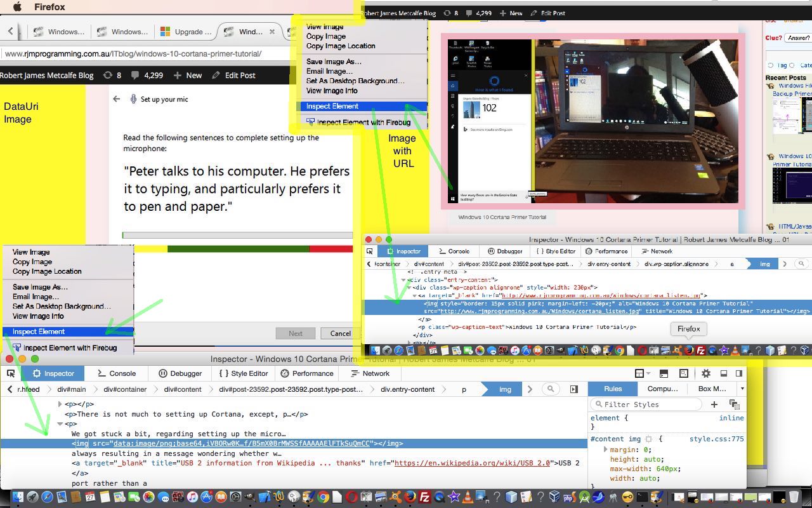Click the microphone icon beside Set up your mic
The width and height of the screenshot is (812, 508).
133,99
